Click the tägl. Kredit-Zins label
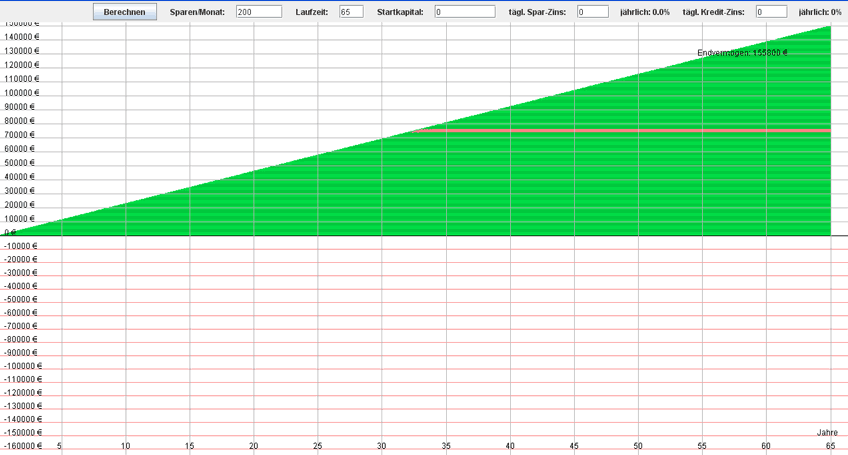The image size is (848, 455). point(713,12)
